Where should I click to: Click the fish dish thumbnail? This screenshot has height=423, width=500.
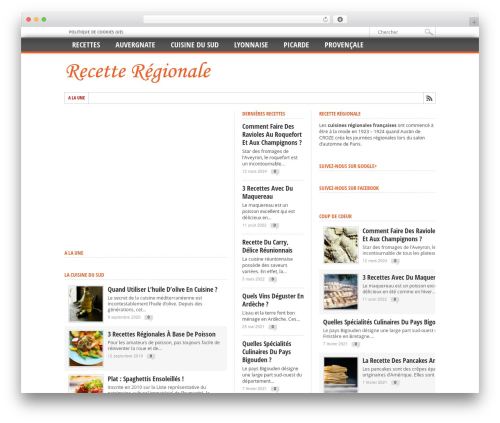(86, 348)
